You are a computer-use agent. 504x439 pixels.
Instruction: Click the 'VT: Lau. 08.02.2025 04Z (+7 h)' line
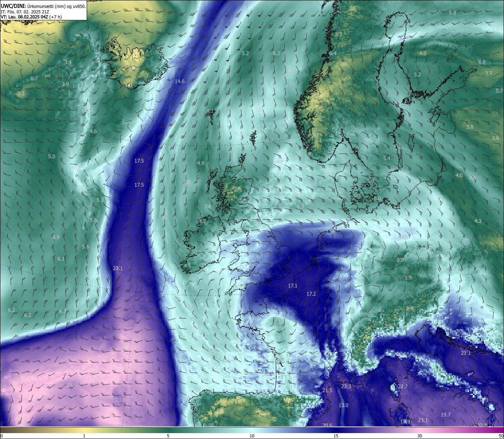(31, 17)
